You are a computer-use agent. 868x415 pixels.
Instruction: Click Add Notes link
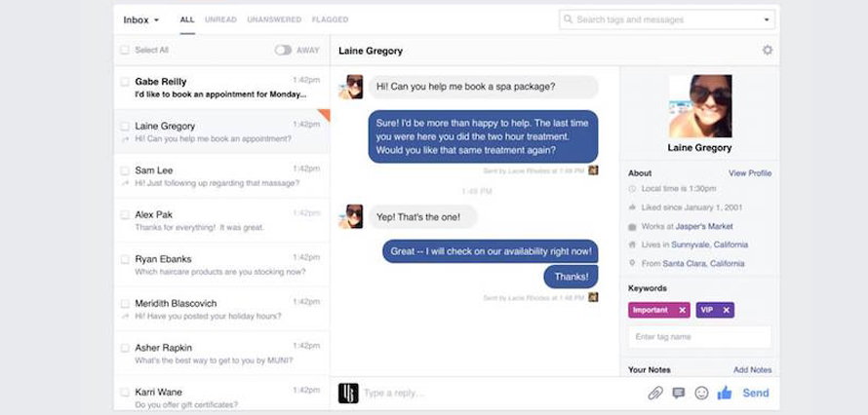click(752, 369)
